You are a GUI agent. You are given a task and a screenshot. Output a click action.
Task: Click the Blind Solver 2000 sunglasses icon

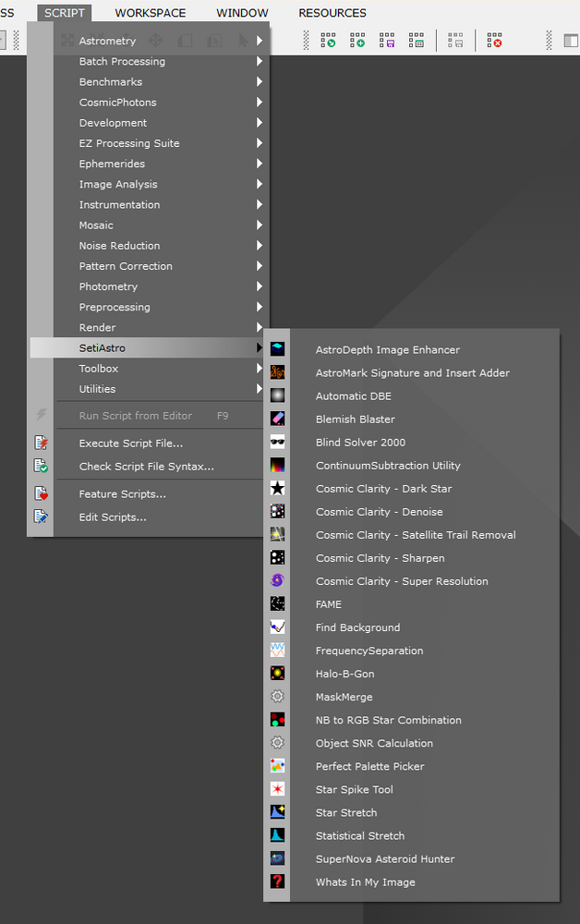277,442
